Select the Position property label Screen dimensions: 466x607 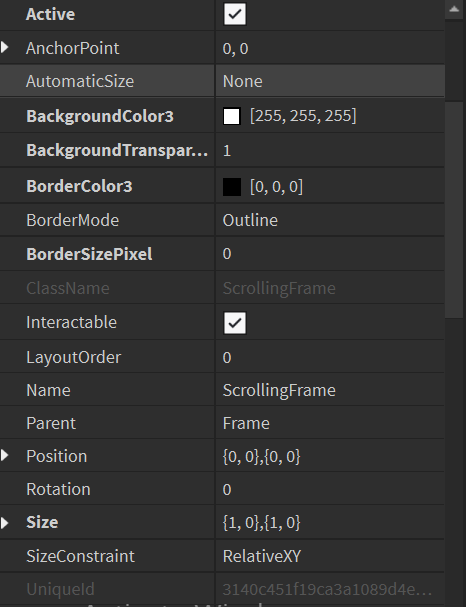click(57, 456)
